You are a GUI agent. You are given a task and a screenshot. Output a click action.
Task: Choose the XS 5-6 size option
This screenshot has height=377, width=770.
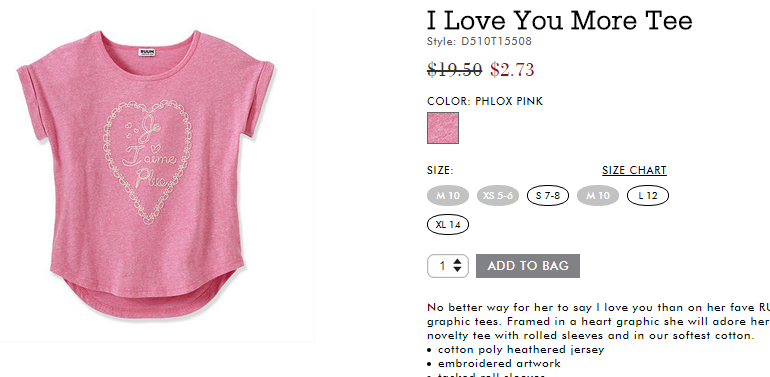497,196
